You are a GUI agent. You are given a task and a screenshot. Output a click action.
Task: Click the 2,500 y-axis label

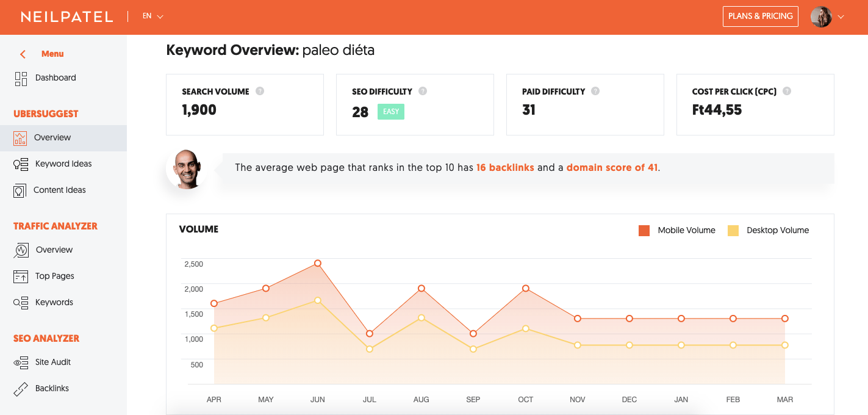click(193, 264)
